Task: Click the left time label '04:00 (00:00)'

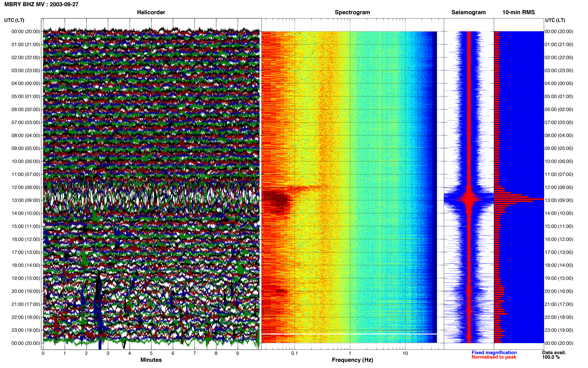Action: tap(26, 83)
